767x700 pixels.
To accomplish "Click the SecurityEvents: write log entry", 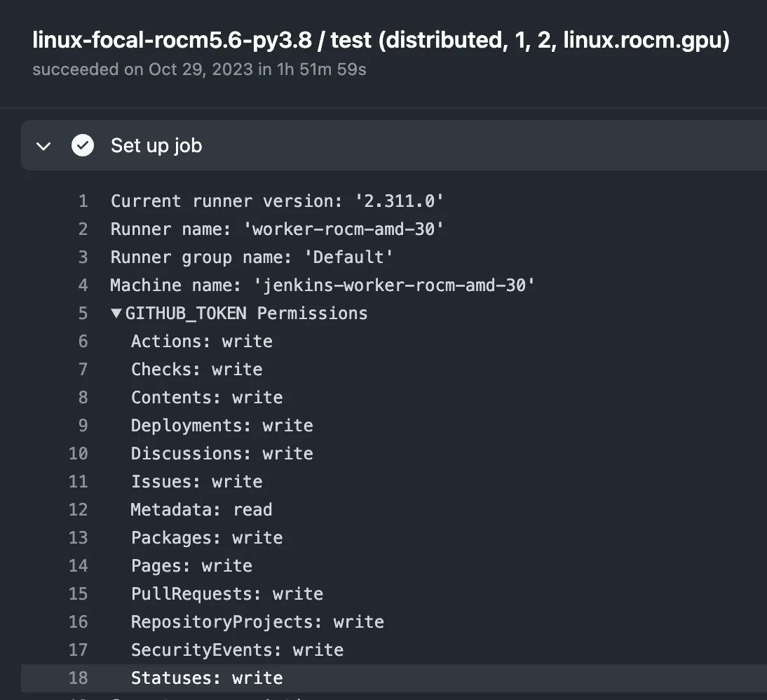I will click(237, 650).
